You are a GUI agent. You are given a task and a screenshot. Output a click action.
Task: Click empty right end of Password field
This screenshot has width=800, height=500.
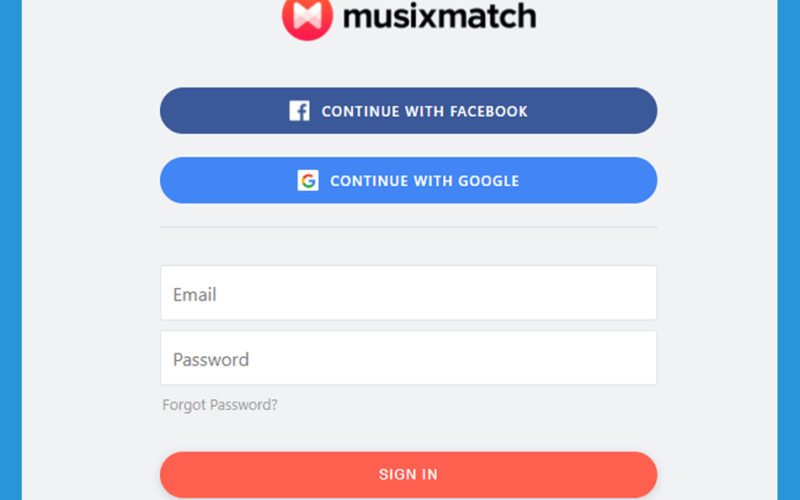click(602, 358)
